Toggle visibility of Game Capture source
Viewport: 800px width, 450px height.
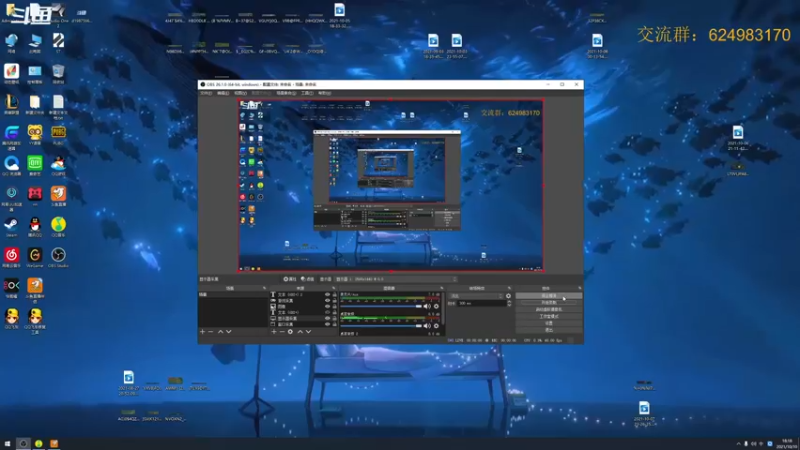(327, 301)
